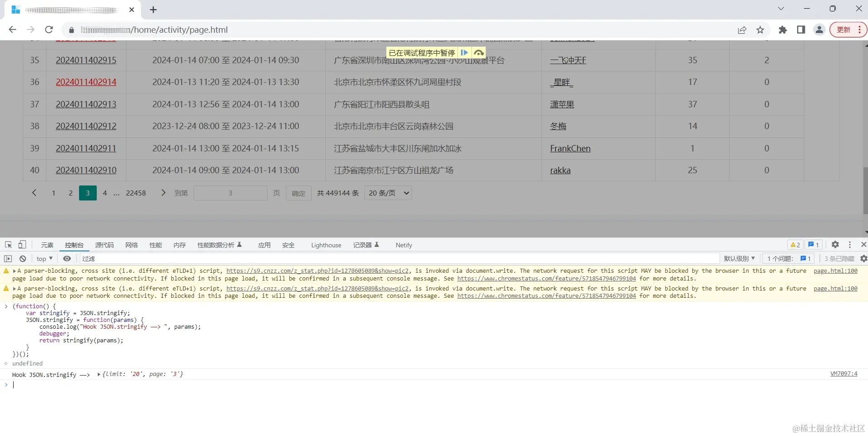The width and height of the screenshot is (868, 436).
Task: Open console settings gear icon
Action: (863, 259)
